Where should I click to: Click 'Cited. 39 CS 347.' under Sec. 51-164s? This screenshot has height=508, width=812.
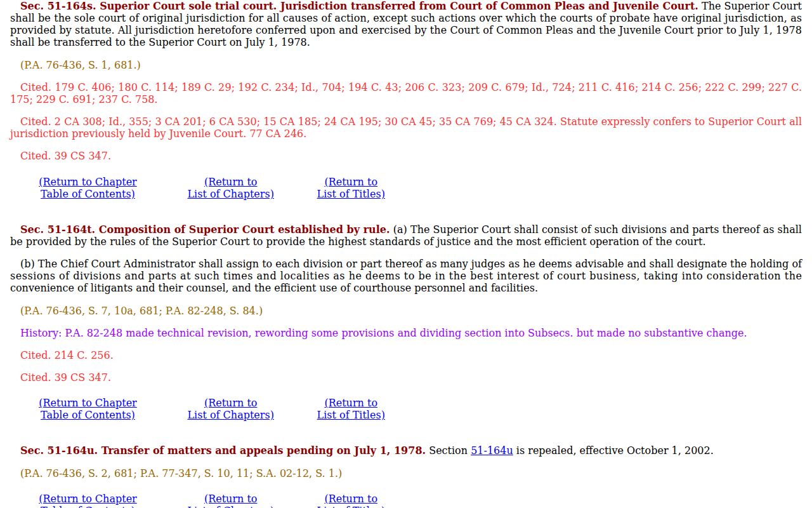[x=65, y=156]
